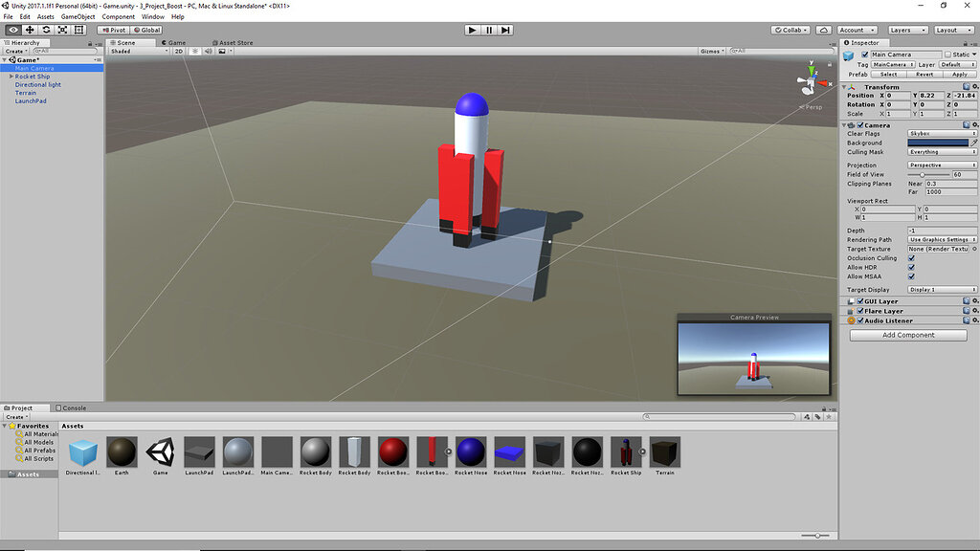Image resolution: width=980 pixels, height=551 pixels.
Task: Select the Rect Transform tool
Action: click(78, 30)
